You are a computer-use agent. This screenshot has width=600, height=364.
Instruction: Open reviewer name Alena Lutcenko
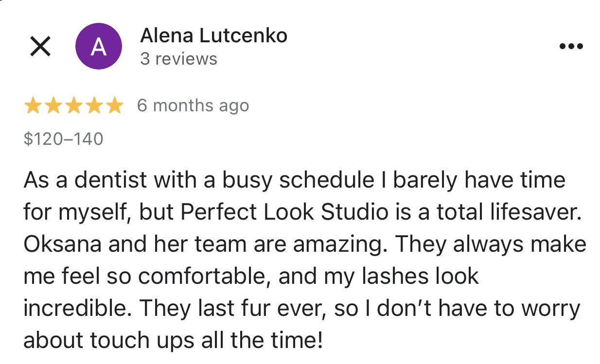(213, 35)
